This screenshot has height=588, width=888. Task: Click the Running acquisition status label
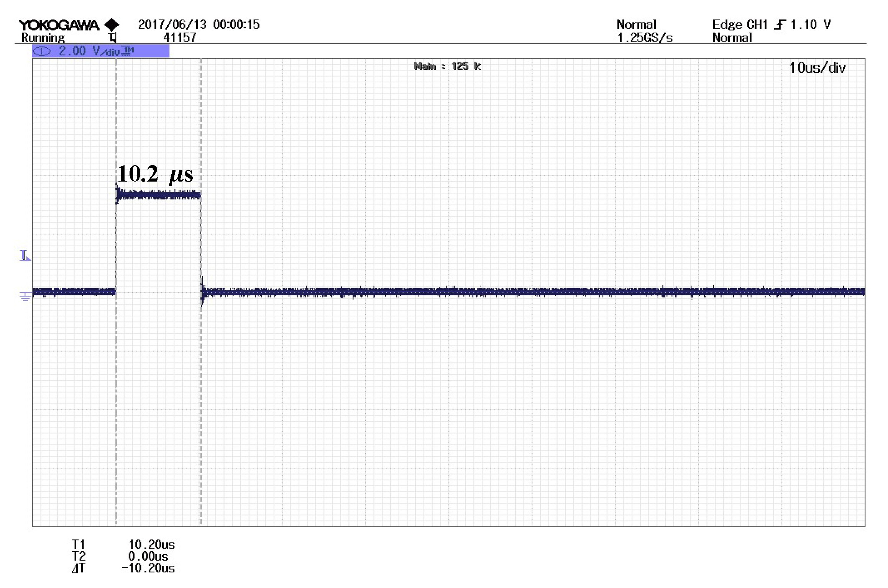(x=43, y=38)
